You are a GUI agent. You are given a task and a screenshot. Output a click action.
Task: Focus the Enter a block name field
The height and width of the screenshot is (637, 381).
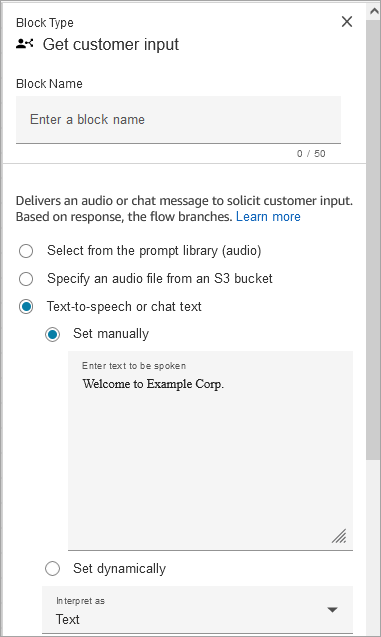(x=178, y=119)
